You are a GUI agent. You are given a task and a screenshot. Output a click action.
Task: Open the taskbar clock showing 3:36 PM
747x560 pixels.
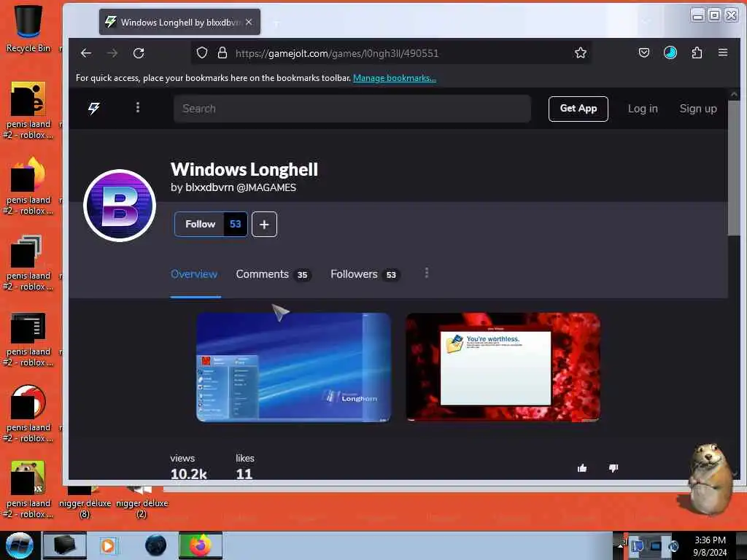coord(710,546)
